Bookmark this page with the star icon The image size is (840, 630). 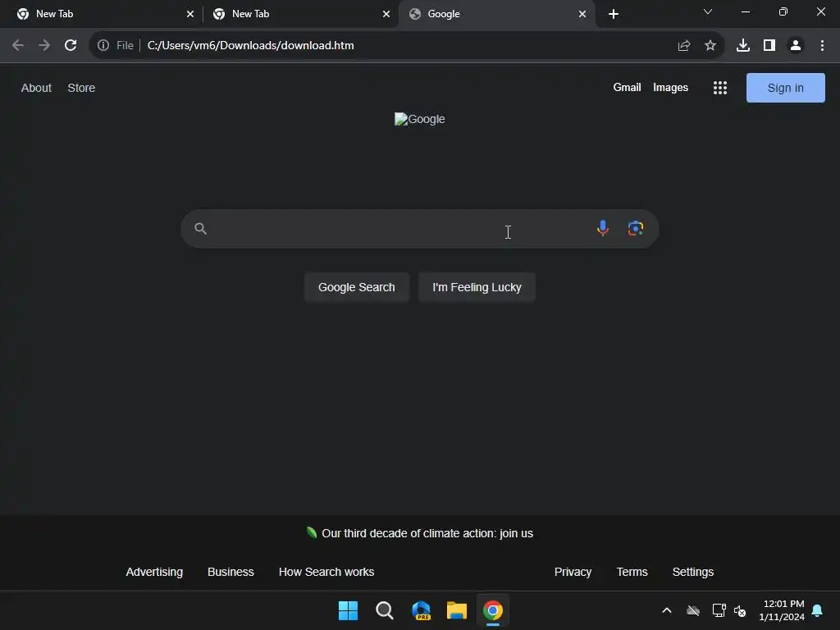710,46
